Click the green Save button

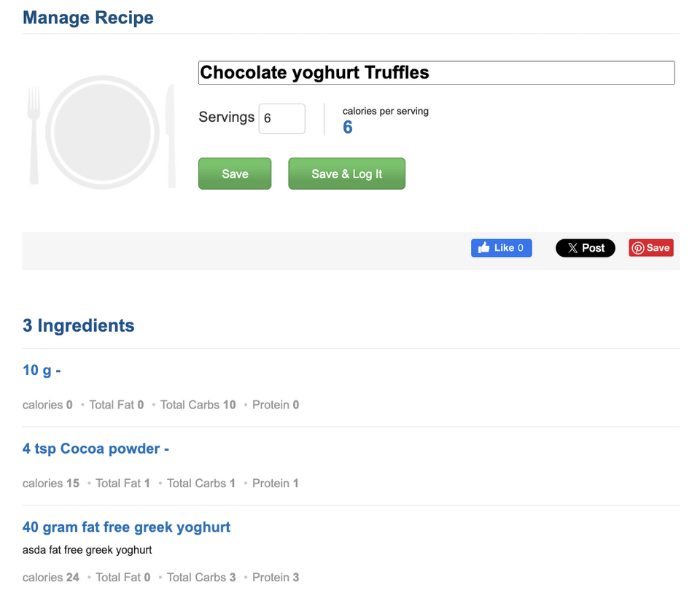235,174
